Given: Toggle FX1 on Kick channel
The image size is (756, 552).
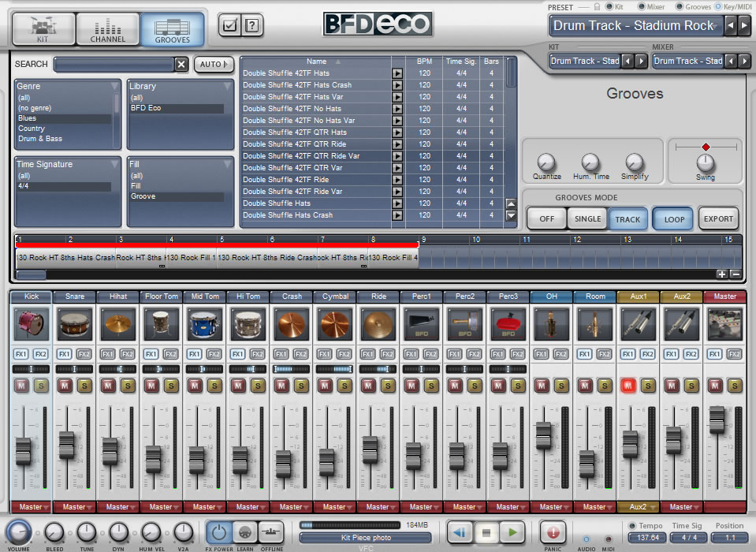Looking at the screenshot, I should [x=21, y=354].
